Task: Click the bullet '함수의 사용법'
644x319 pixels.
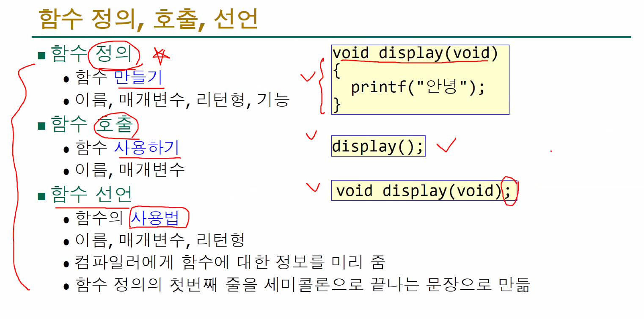Action: pyautogui.click(x=127, y=218)
